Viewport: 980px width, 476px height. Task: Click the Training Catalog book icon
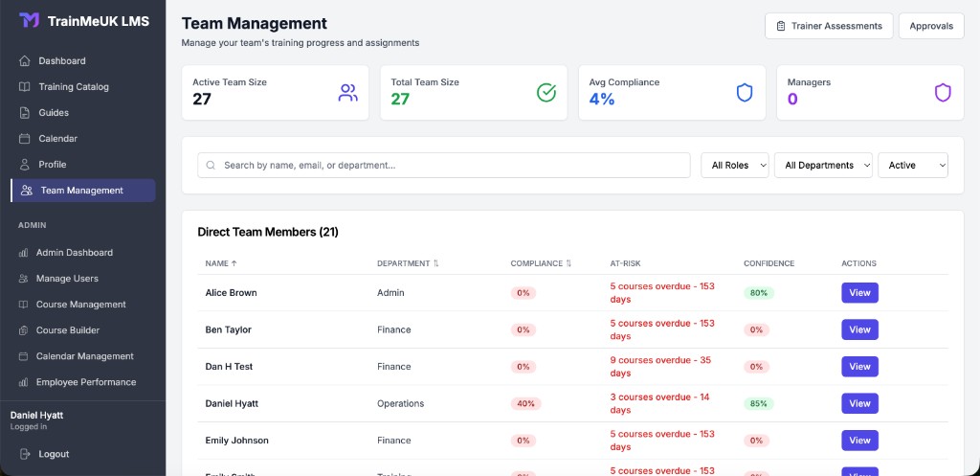click(x=24, y=87)
